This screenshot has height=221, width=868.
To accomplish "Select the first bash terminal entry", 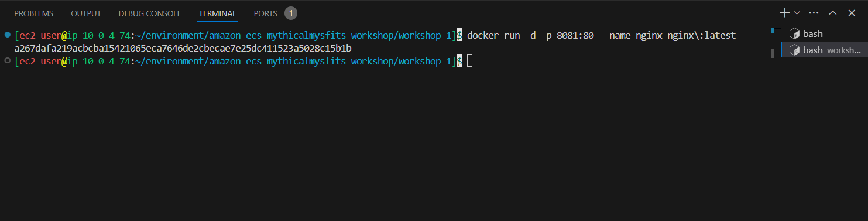I will coord(824,34).
